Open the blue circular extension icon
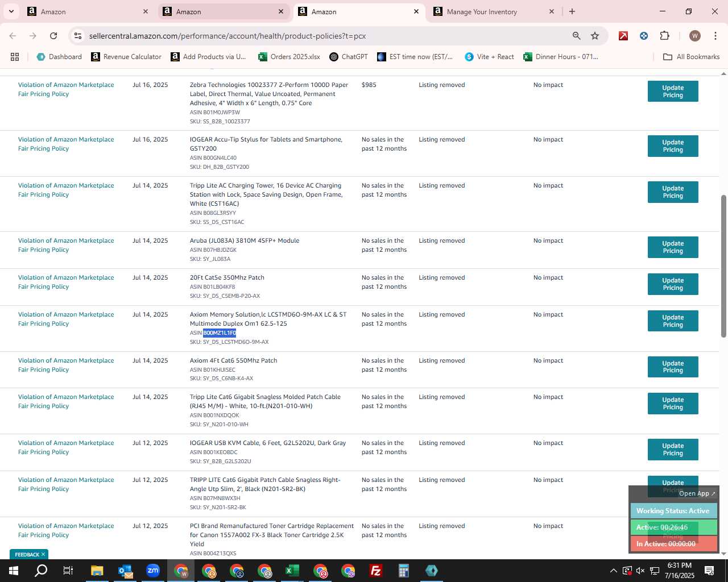728x582 pixels. coord(644,36)
